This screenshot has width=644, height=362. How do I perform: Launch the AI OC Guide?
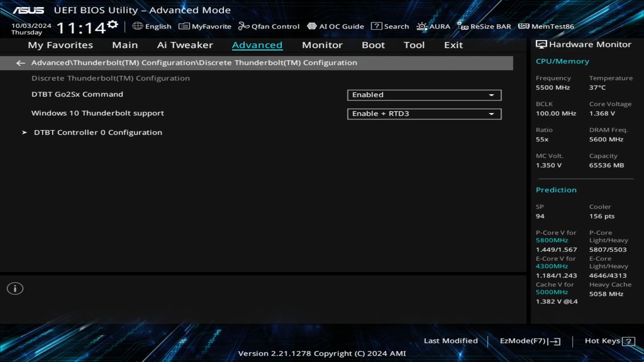[336, 26]
